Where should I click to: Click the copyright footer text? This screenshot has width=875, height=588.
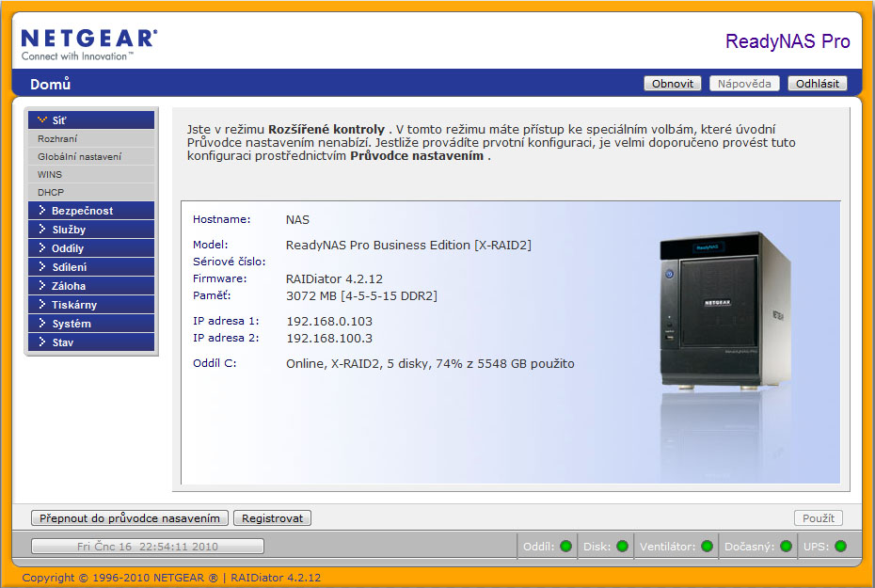point(171,578)
